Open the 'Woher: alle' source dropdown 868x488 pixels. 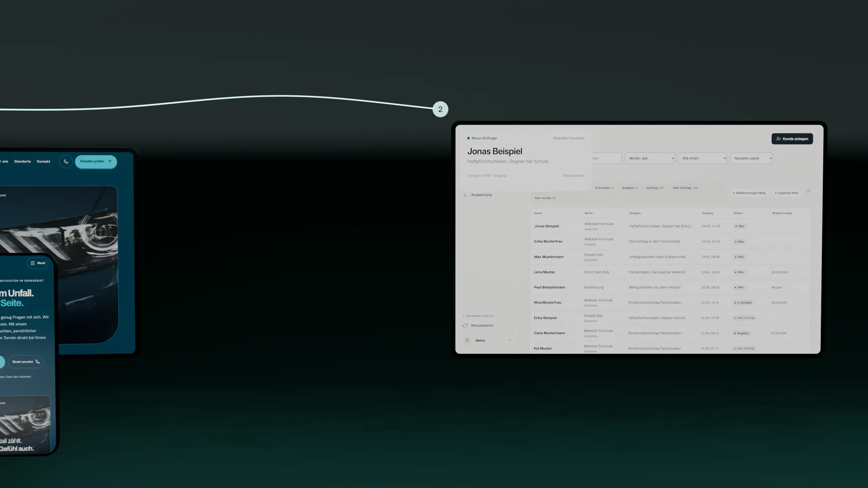pyautogui.click(x=650, y=158)
